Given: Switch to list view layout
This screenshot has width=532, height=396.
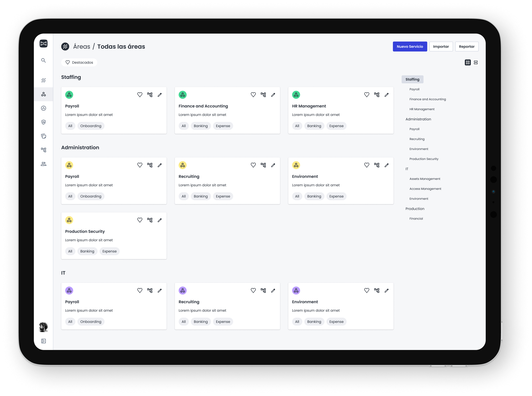Looking at the screenshot, I should coord(476,62).
